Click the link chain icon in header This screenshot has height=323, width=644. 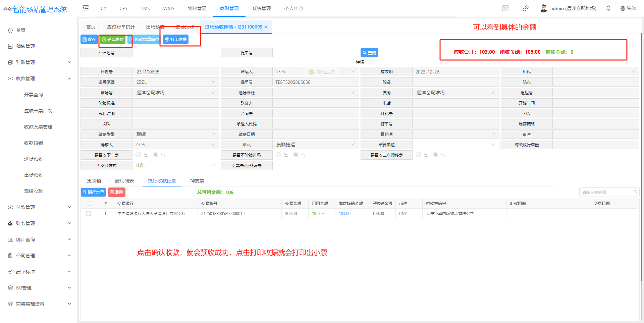526,8
